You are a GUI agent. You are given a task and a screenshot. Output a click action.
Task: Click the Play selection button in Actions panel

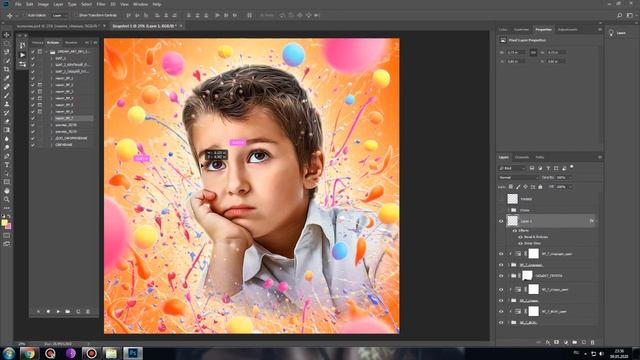[x=58, y=311]
